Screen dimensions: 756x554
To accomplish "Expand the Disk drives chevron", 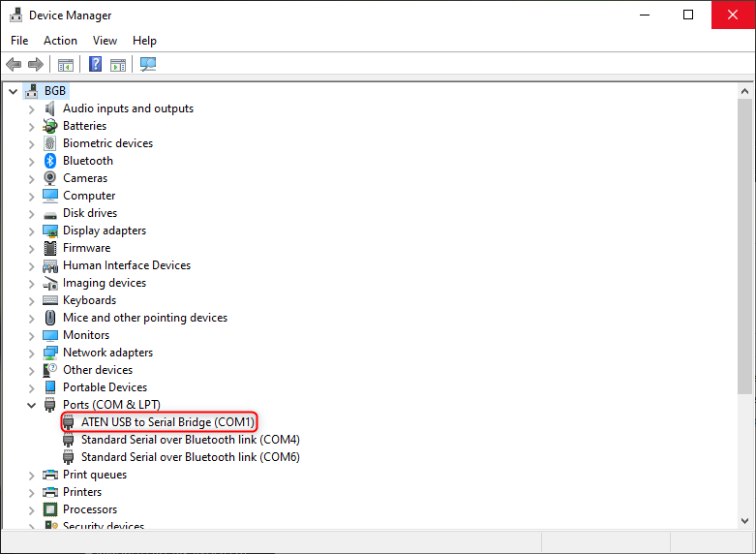I will 31,214.
